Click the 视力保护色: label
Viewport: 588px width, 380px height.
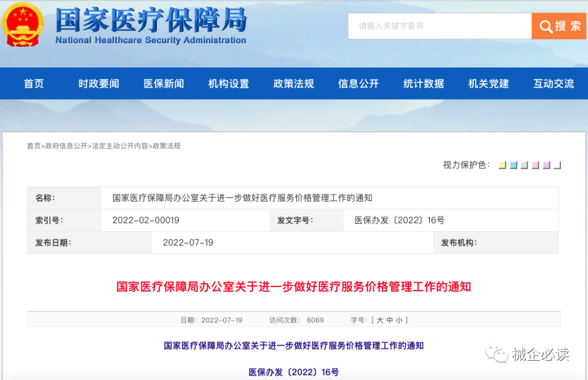pos(467,165)
